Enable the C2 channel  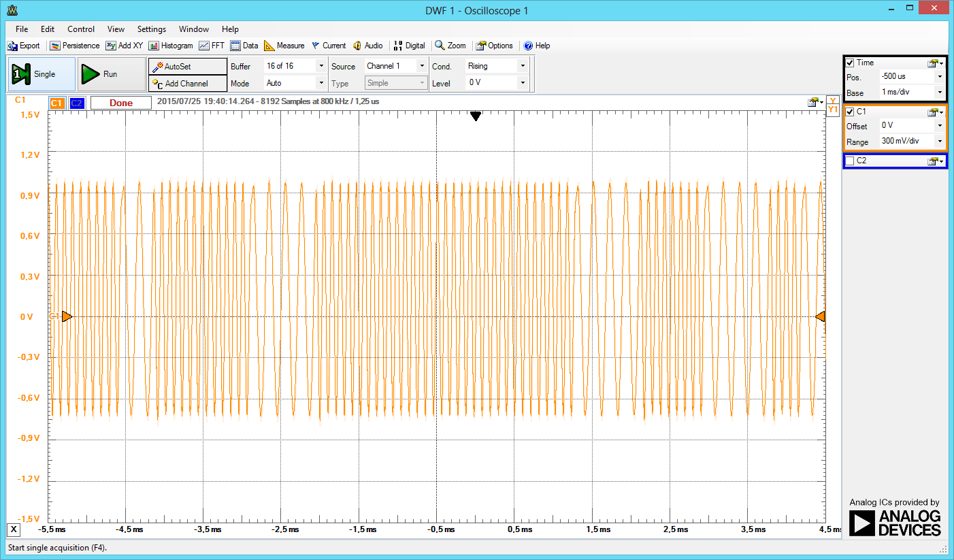850,161
